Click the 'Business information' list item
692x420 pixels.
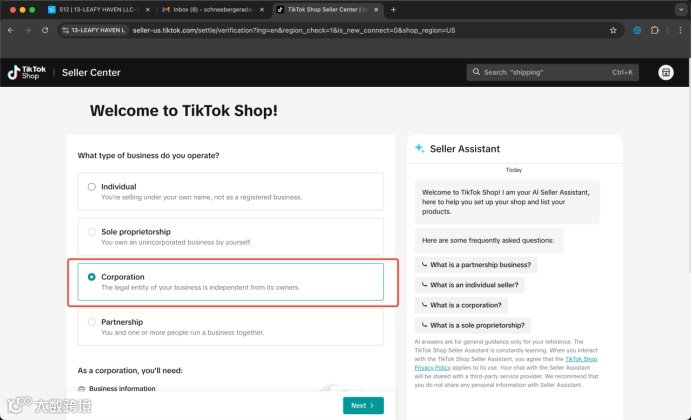tap(122, 389)
